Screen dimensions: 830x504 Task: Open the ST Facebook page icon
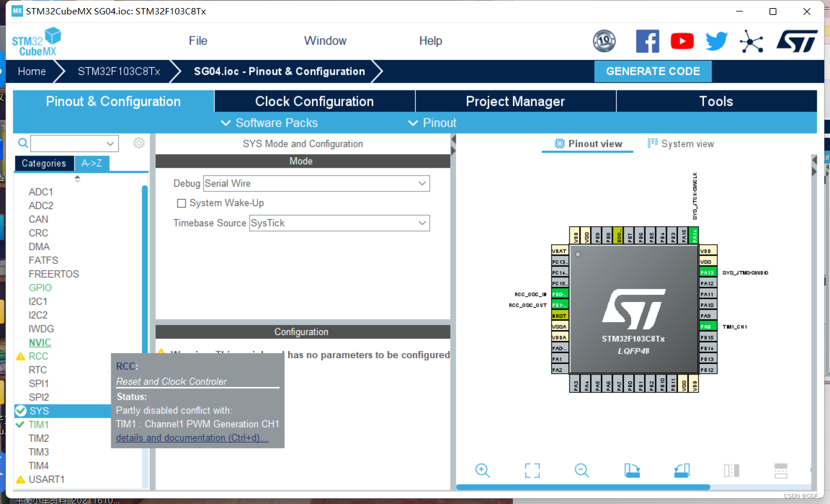[647, 41]
